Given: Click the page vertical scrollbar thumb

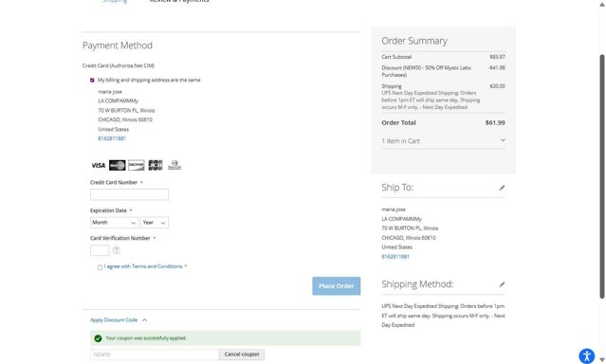Looking at the screenshot, I should click(x=602, y=176).
